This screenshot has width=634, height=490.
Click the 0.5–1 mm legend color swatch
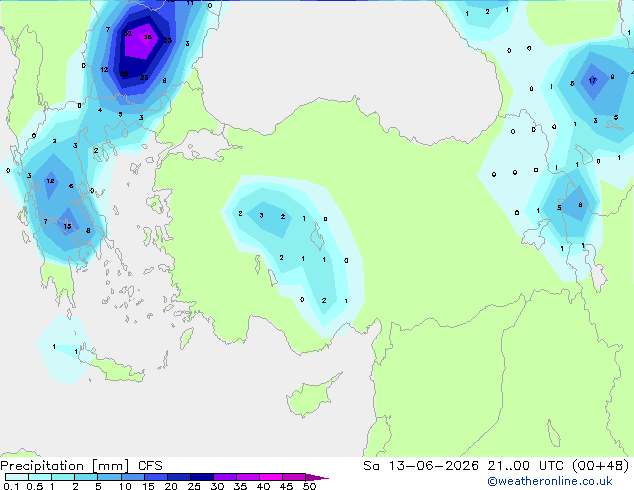[x=40, y=477]
